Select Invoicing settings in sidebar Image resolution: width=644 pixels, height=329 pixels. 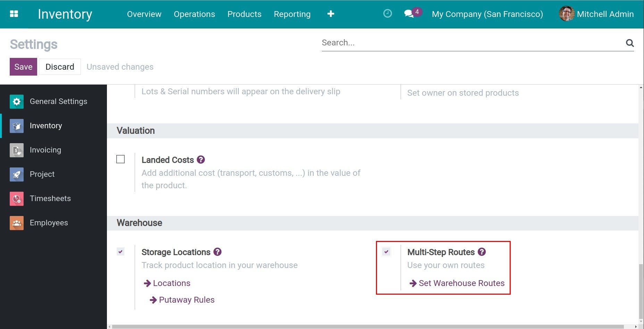pyautogui.click(x=53, y=150)
